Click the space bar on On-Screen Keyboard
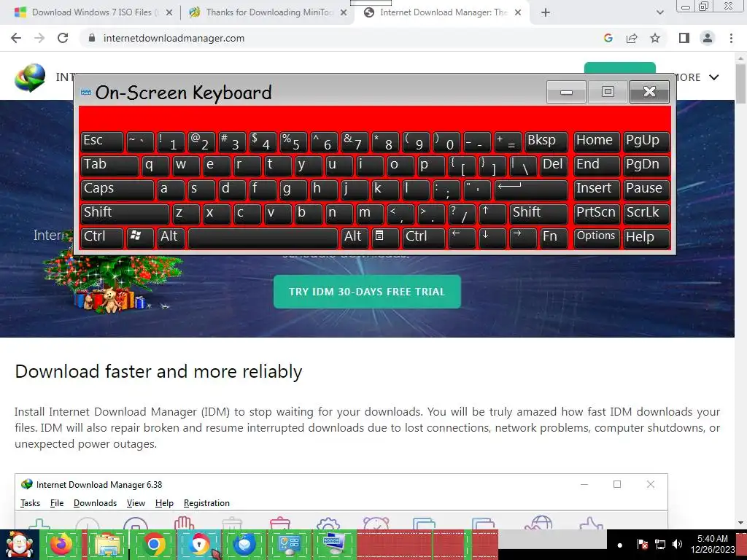 (263, 237)
